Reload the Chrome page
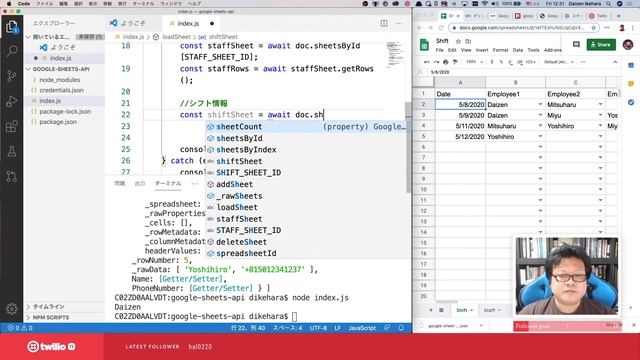This screenshot has width=640, height=360. (x=441, y=28)
